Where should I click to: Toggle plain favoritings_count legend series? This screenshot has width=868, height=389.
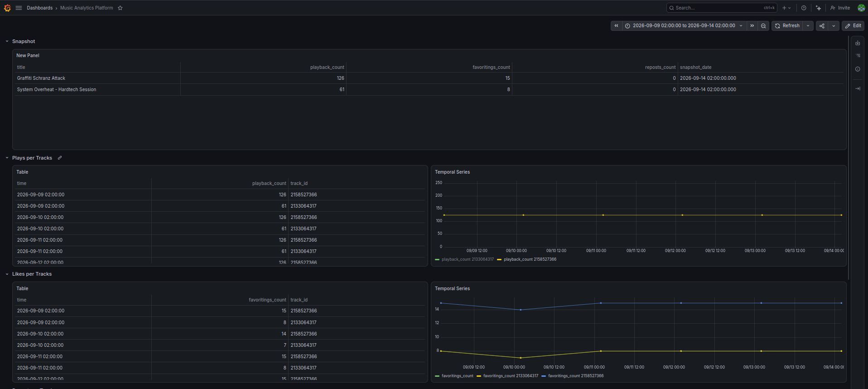click(x=457, y=376)
